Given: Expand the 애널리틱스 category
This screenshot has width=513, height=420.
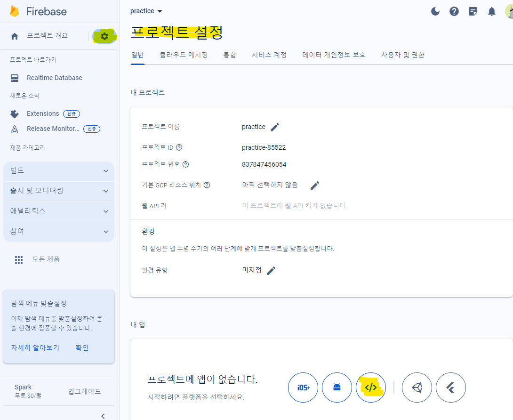Looking at the screenshot, I should click(59, 211).
